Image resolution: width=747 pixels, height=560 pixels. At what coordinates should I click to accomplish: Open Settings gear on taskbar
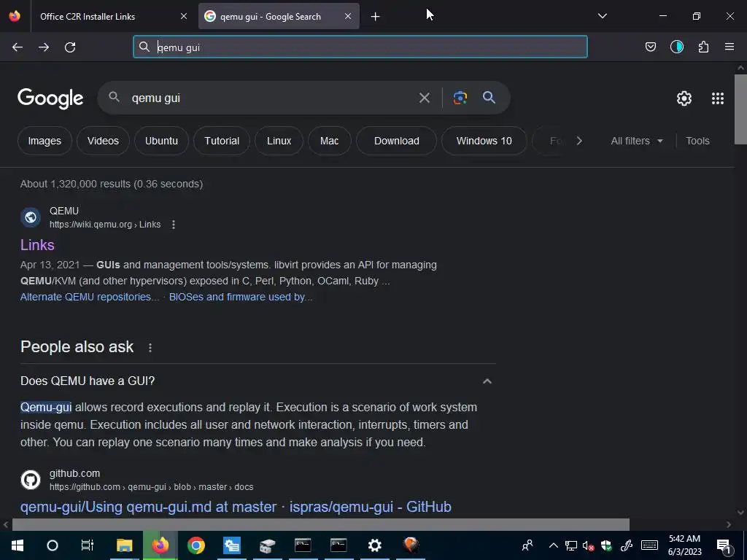pyautogui.click(x=375, y=545)
